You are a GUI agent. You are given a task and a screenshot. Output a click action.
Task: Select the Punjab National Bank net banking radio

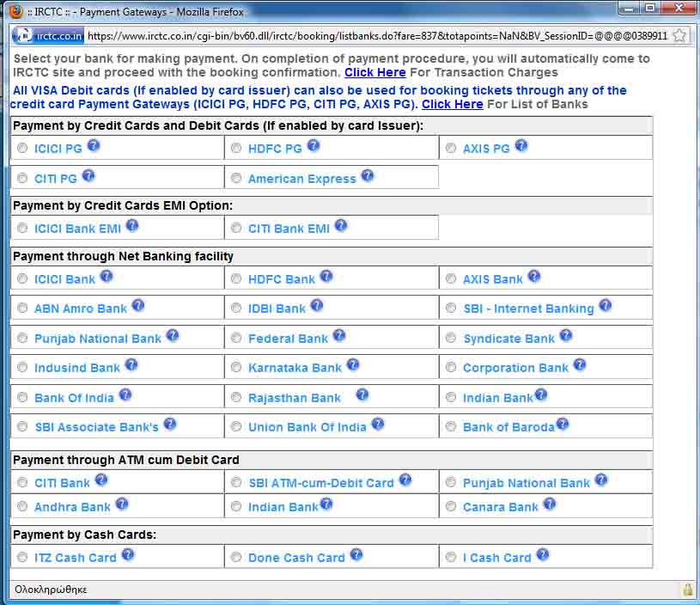coord(22,339)
